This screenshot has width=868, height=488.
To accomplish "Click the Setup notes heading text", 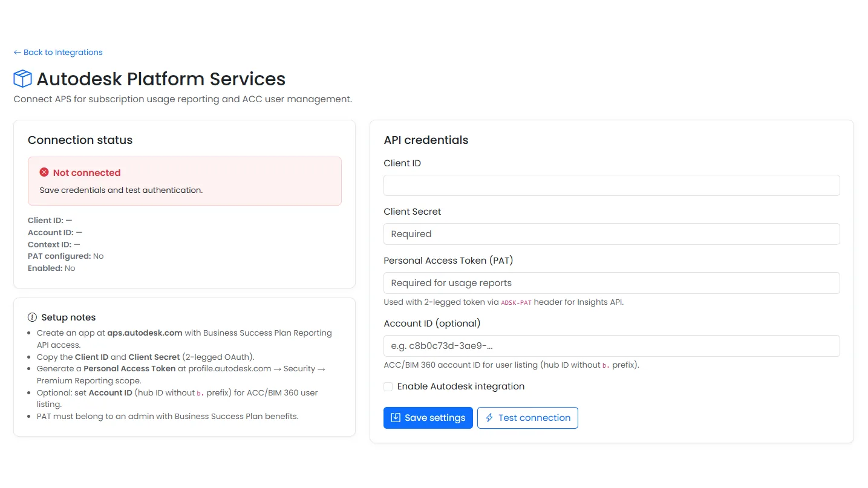I will pos(68,317).
